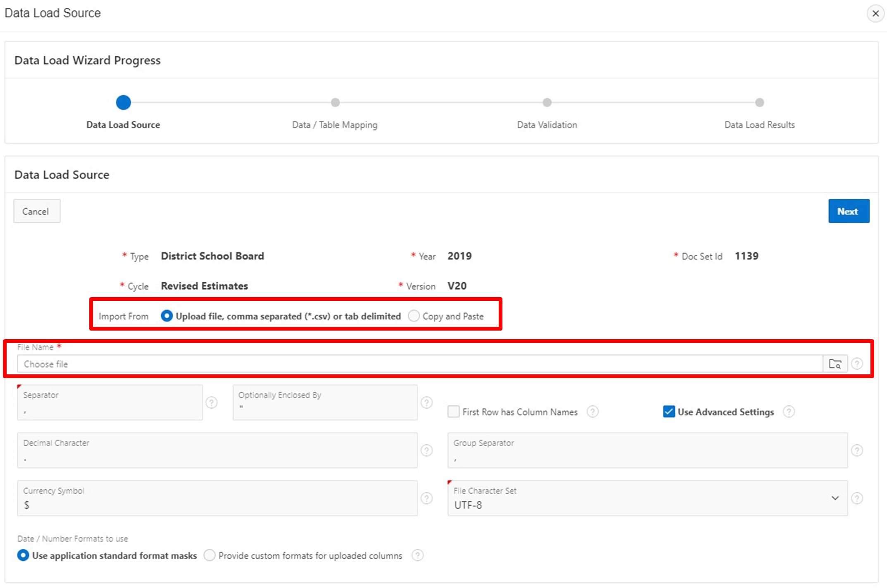This screenshot has width=887, height=588.
Task: Uncheck Use Advanced Settings checkbox
Action: 669,412
